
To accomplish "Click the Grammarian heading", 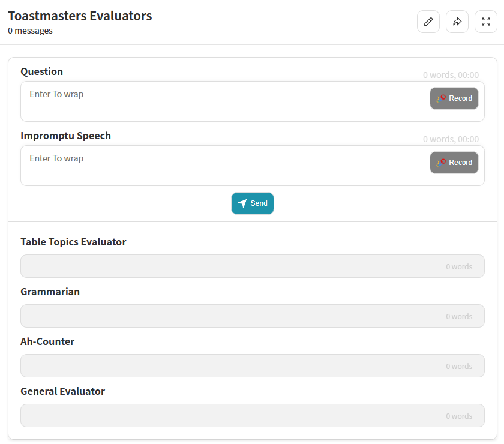I will tap(50, 292).
